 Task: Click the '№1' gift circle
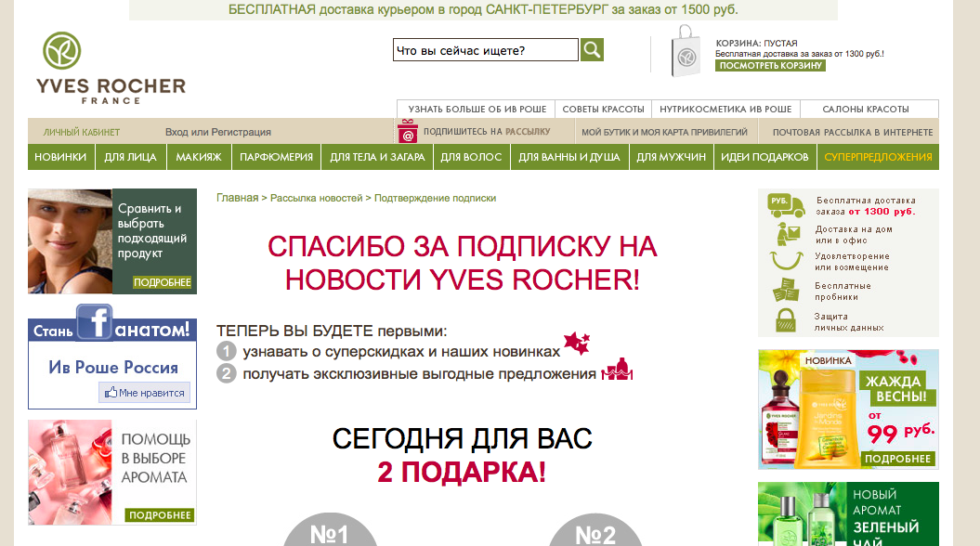pos(330,530)
